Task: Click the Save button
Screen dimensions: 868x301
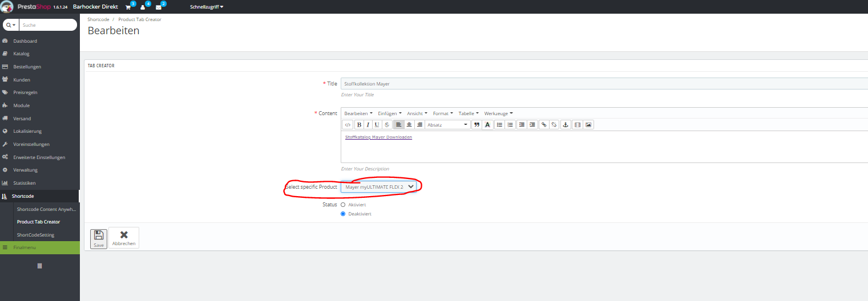Action: click(99, 238)
